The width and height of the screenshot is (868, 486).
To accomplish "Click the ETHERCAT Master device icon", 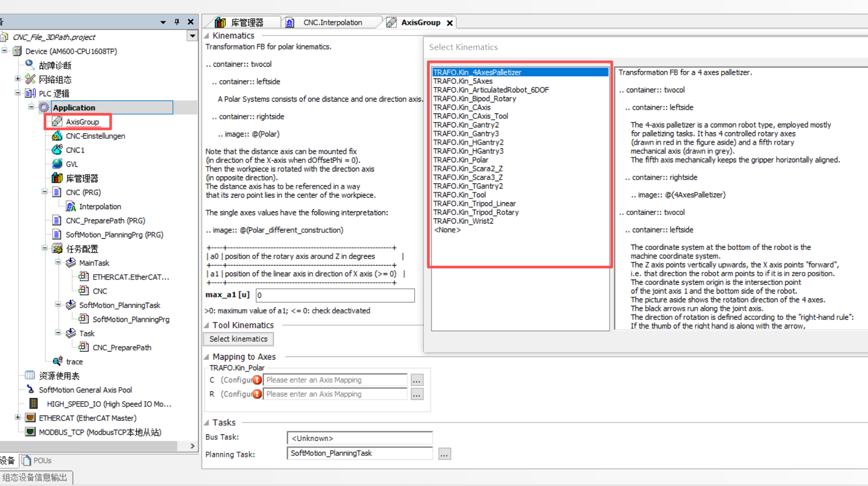I will pos(31,418).
